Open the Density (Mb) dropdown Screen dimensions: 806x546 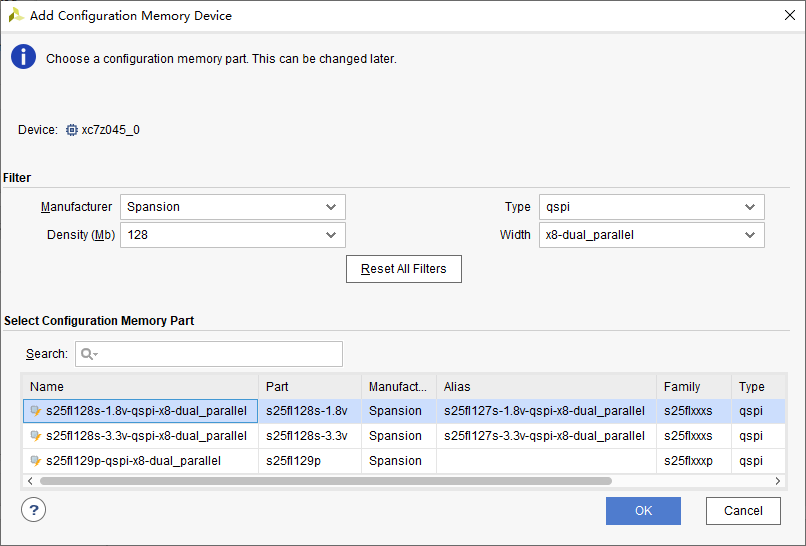tap(232, 235)
